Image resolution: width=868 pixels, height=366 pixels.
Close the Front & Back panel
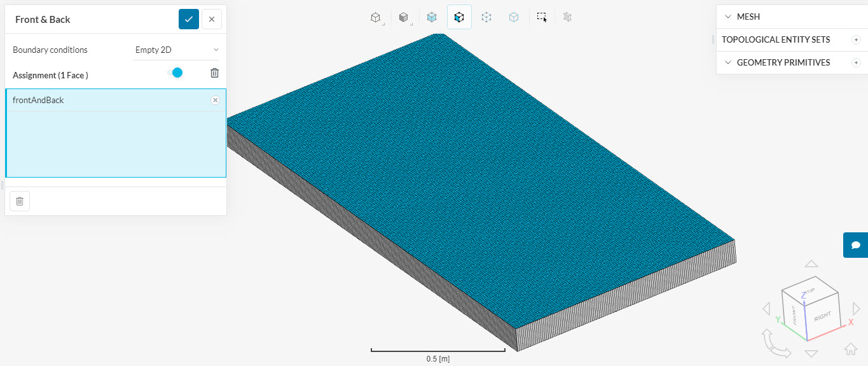[x=212, y=19]
